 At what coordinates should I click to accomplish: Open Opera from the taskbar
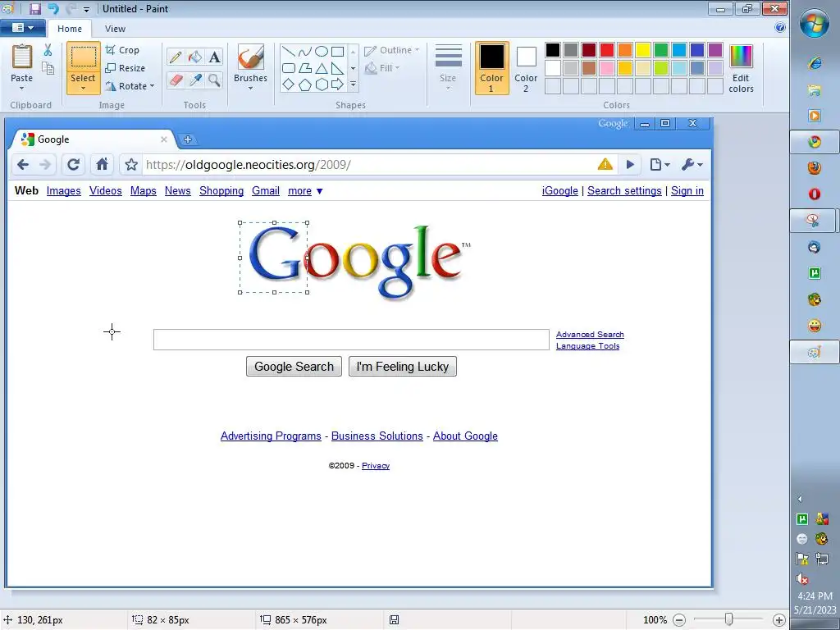click(815, 194)
